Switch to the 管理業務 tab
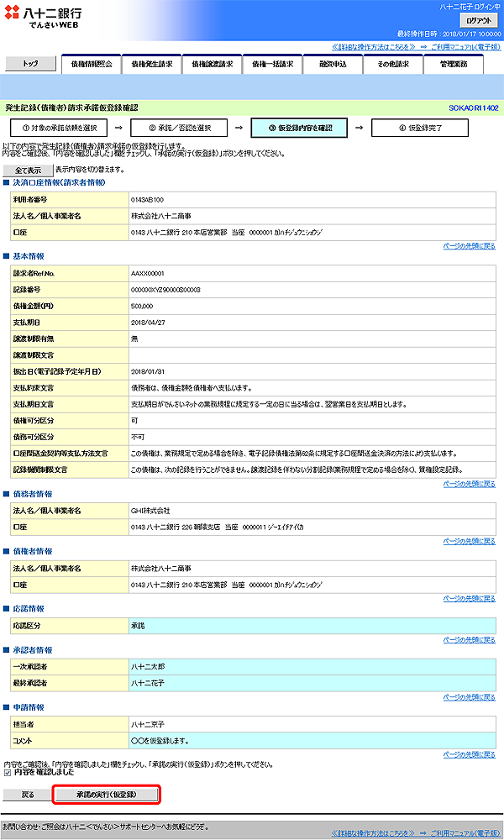This screenshot has width=504, height=840. 454,65
